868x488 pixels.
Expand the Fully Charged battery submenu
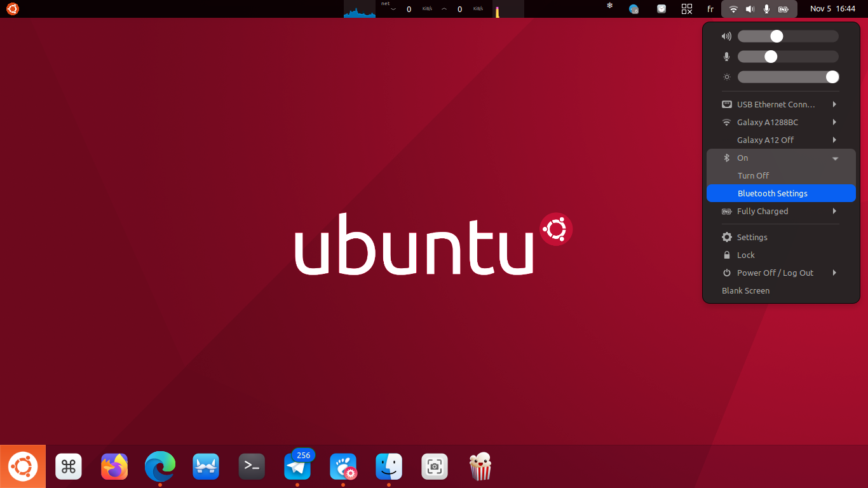(x=781, y=211)
